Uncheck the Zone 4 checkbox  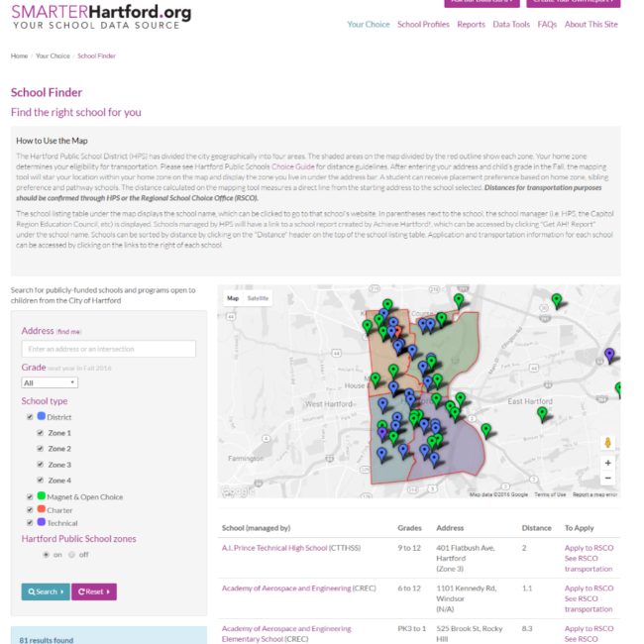[40, 480]
